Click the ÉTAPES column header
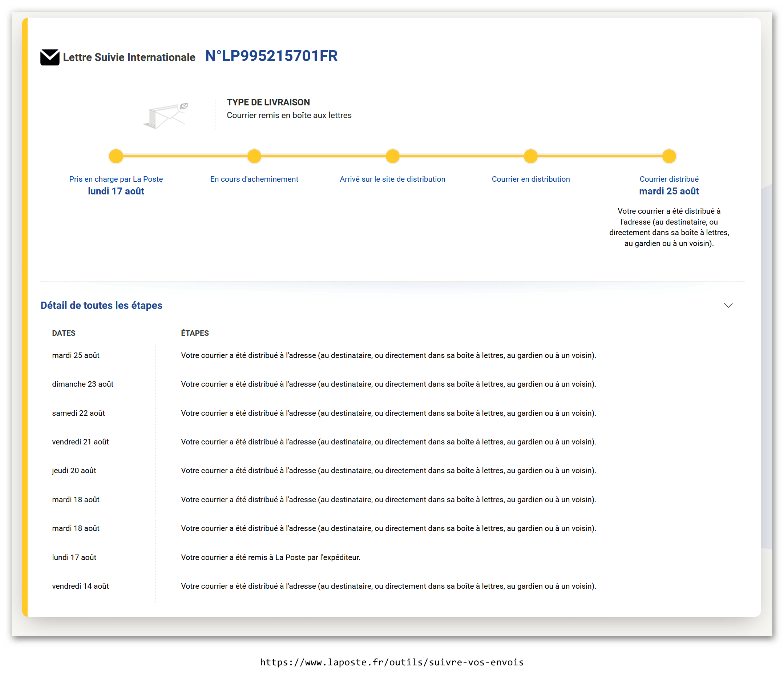 [x=195, y=333]
